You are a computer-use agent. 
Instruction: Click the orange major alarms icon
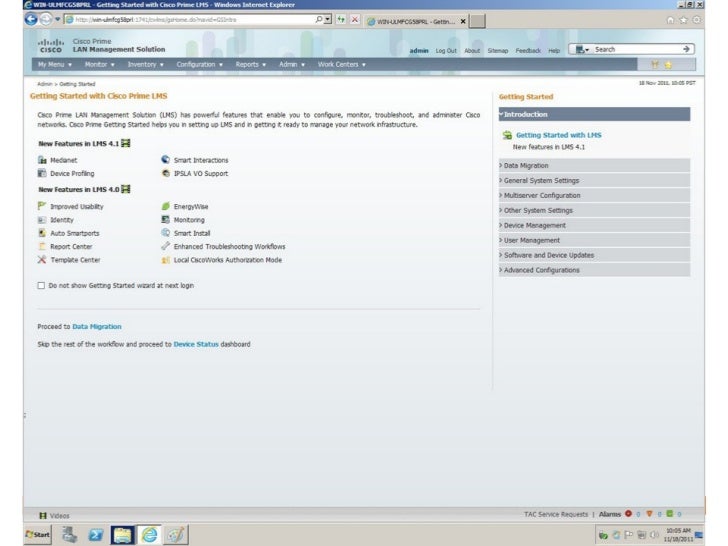[x=650, y=514]
